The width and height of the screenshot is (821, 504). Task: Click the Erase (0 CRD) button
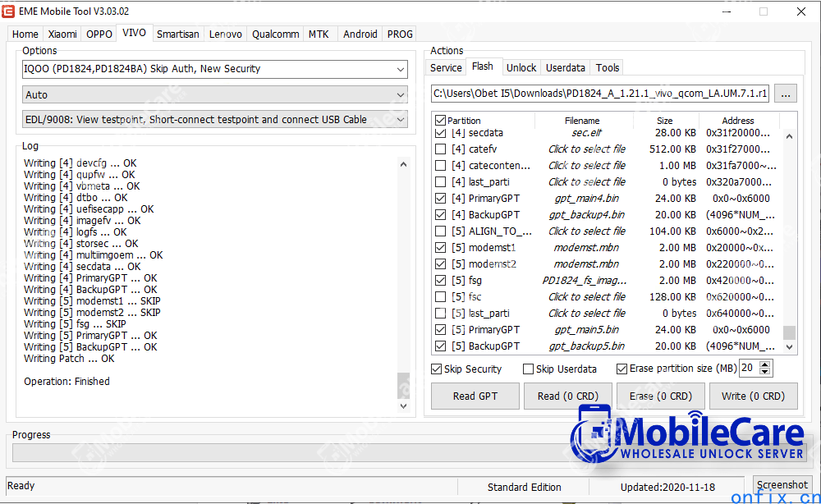click(661, 396)
